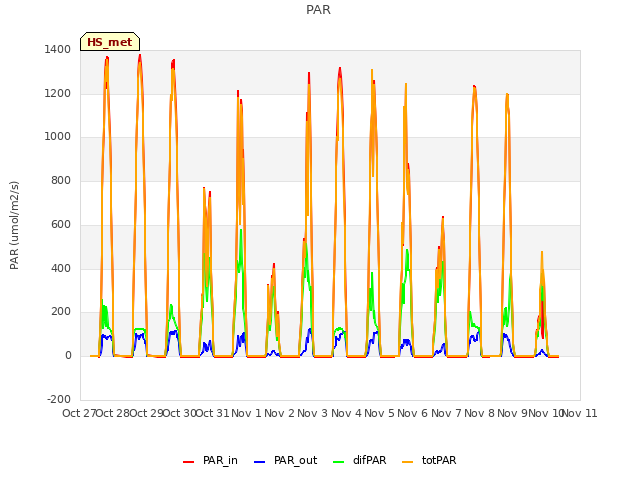Click the 1400 y-axis tick label
Image resolution: width=640 pixels, height=480 pixels.
click(x=58, y=49)
